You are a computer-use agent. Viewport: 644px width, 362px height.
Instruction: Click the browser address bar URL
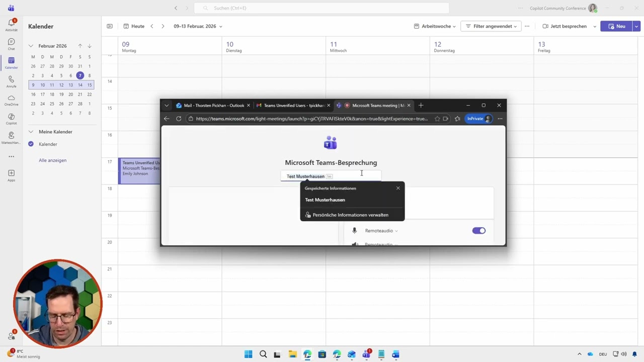click(311, 119)
